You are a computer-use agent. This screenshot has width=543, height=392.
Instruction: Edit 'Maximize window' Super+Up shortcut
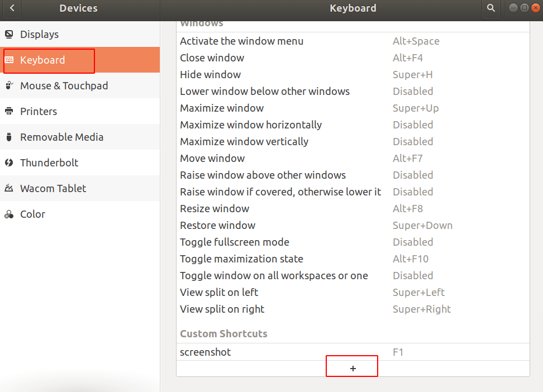353,108
